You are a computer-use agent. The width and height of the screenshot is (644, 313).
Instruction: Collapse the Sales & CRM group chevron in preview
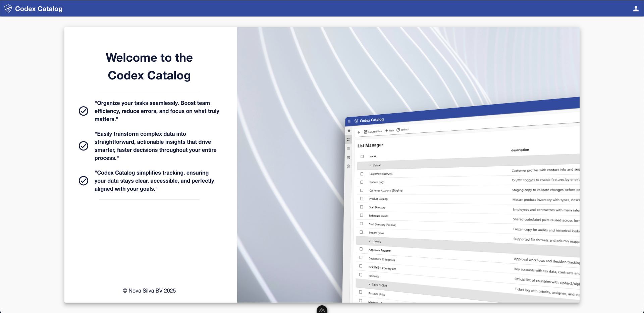pyautogui.click(x=369, y=285)
